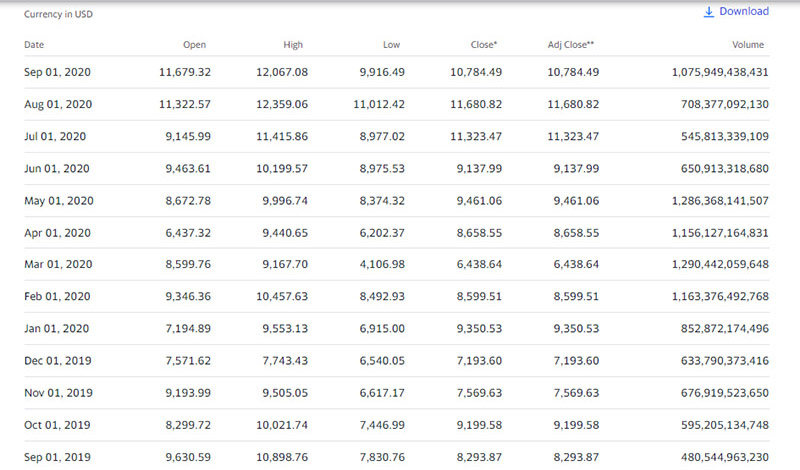The height and width of the screenshot is (470, 800).
Task: Click the 12,359.06 high price cell
Action: click(282, 104)
